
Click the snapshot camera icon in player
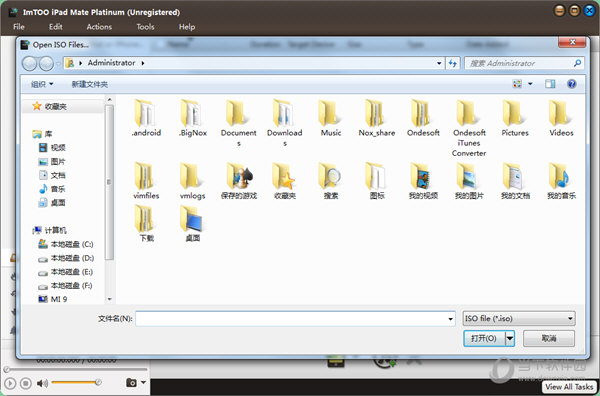pos(131,382)
